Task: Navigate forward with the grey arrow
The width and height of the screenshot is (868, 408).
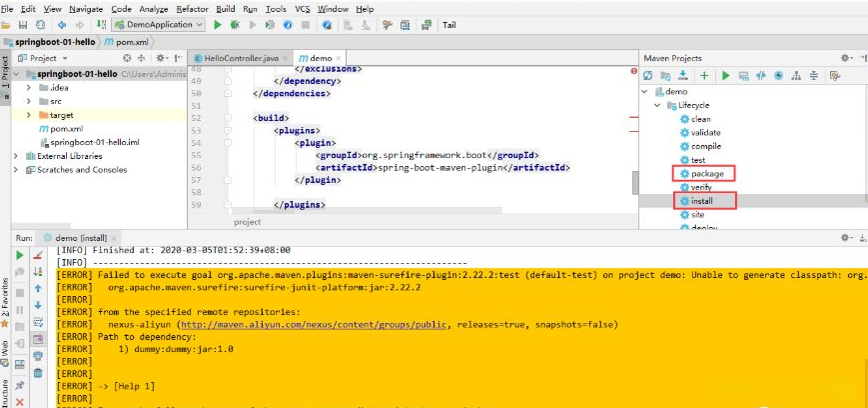Action: (x=80, y=25)
